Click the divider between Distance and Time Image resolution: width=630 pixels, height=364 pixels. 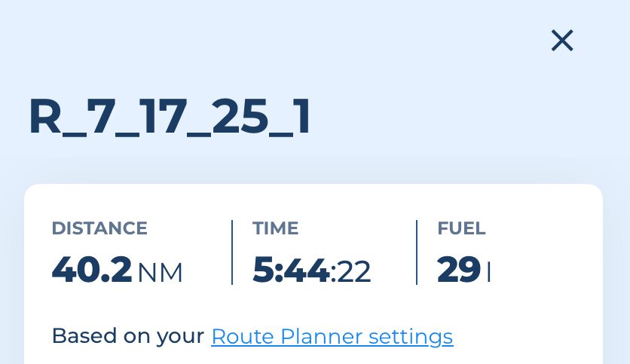[232, 252]
